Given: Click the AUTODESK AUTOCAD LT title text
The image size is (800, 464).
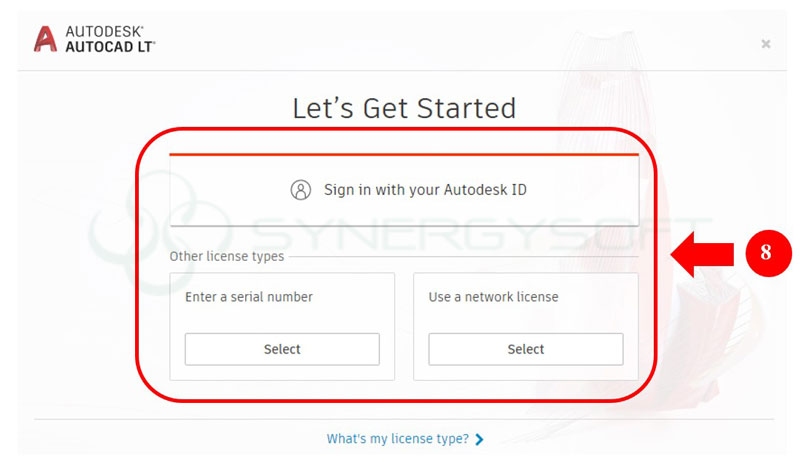Looking at the screenshot, I should tap(110, 39).
